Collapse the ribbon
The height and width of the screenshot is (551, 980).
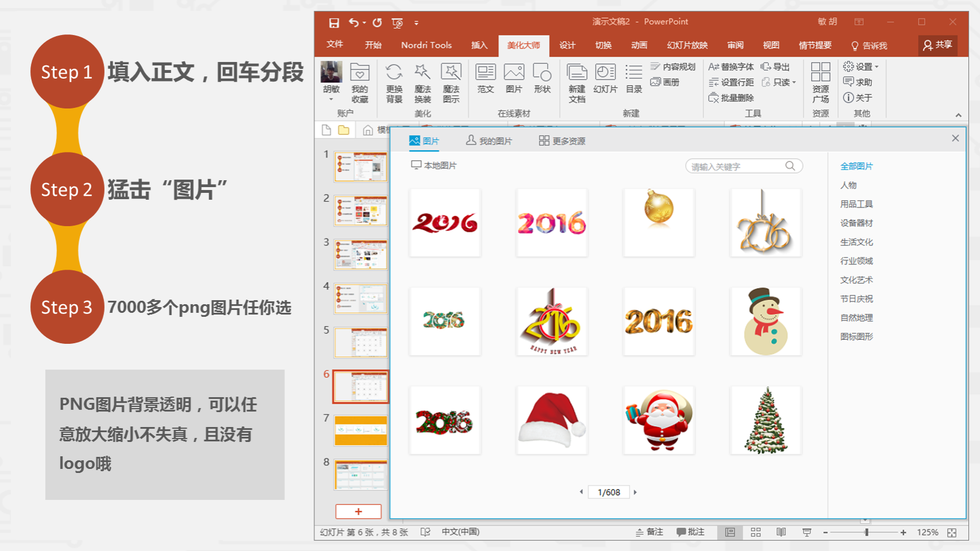tap(958, 115)
